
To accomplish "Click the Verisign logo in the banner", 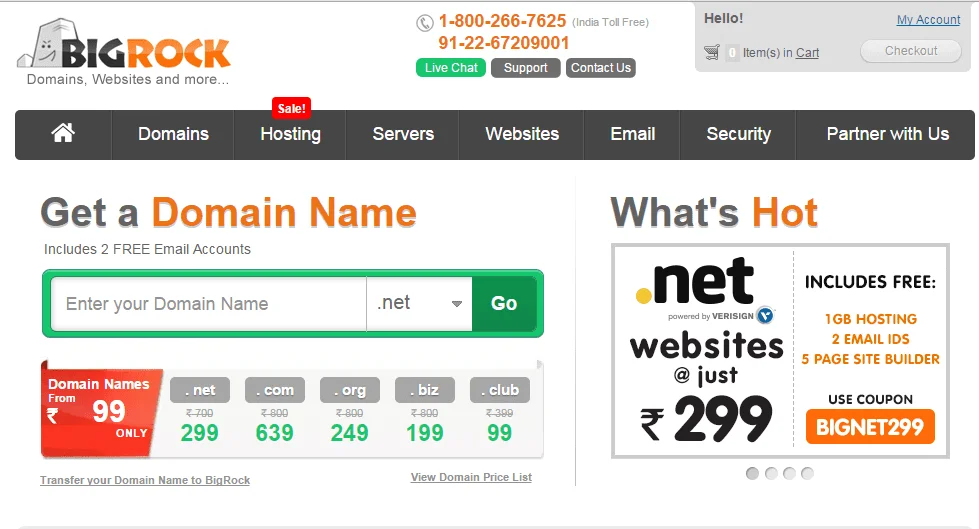I will [765, 315].
